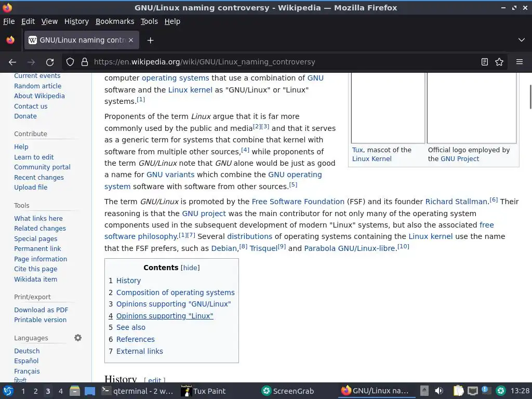Viewport: 532px width, 399px height.
Task: Open the Random article sidebar link
Action: tap(37, 86)
